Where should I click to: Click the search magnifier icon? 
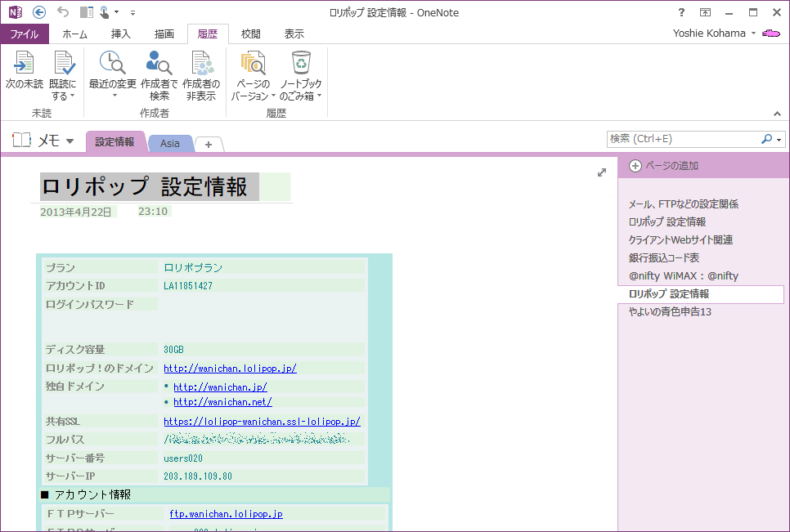(x=766, y=139)
